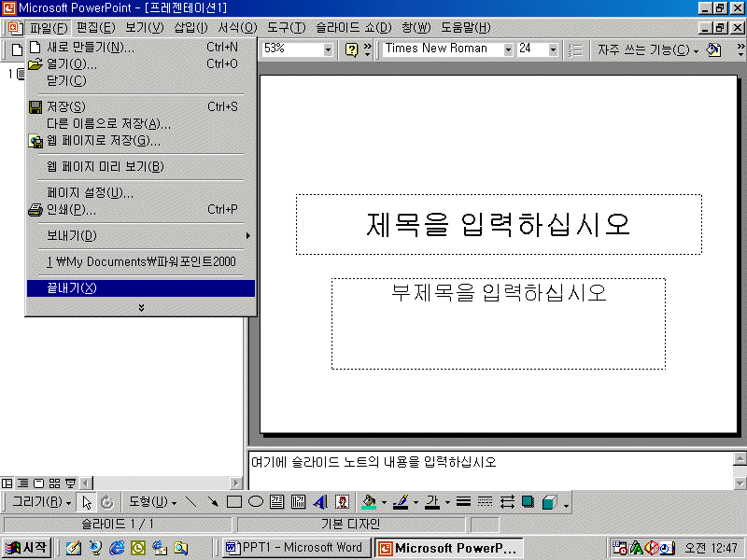Insert a horizontal text box
747x560 pixels.
coord(276,502)
